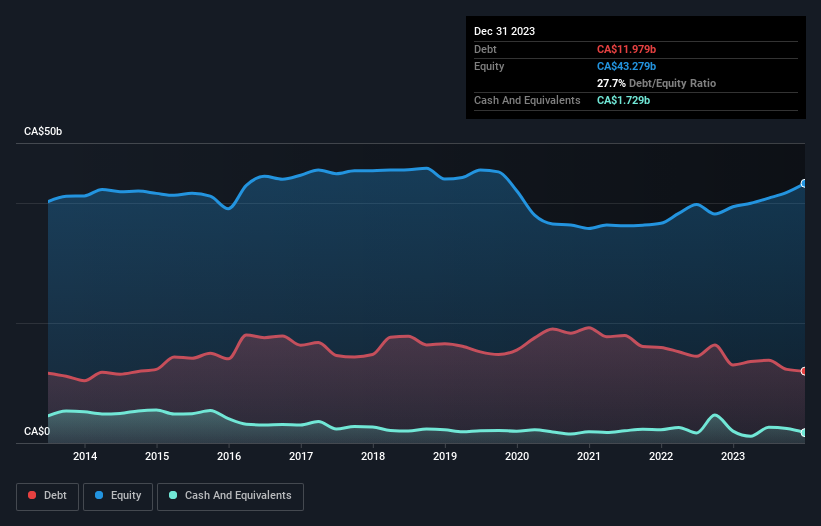Click the 2016 x-axis label

229,456
